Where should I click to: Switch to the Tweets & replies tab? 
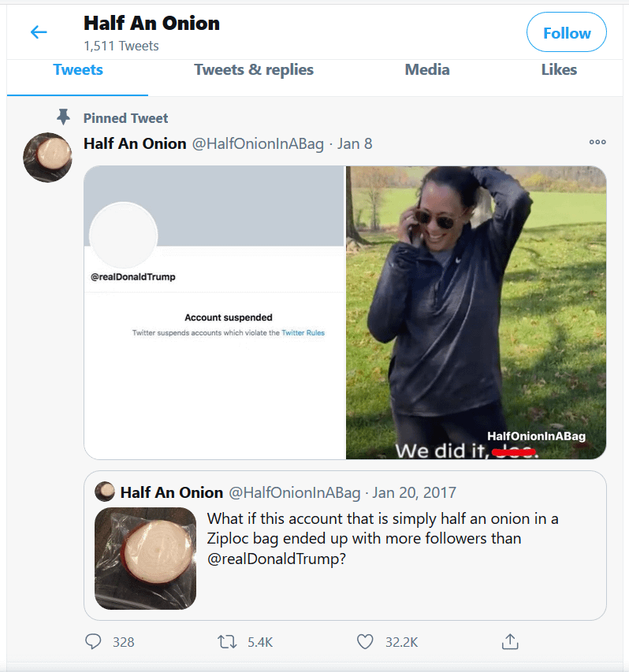[254, 69]
